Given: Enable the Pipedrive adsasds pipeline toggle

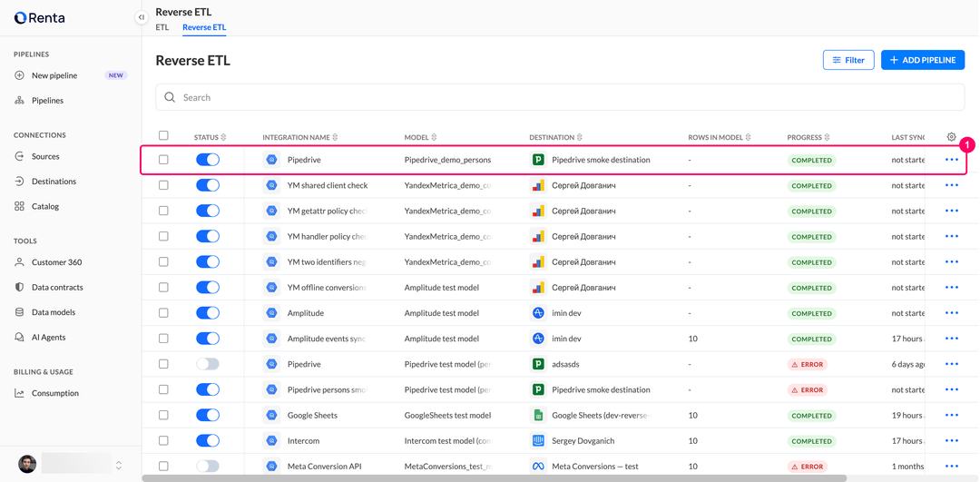Looking at the screenshot, I should 208,364.
